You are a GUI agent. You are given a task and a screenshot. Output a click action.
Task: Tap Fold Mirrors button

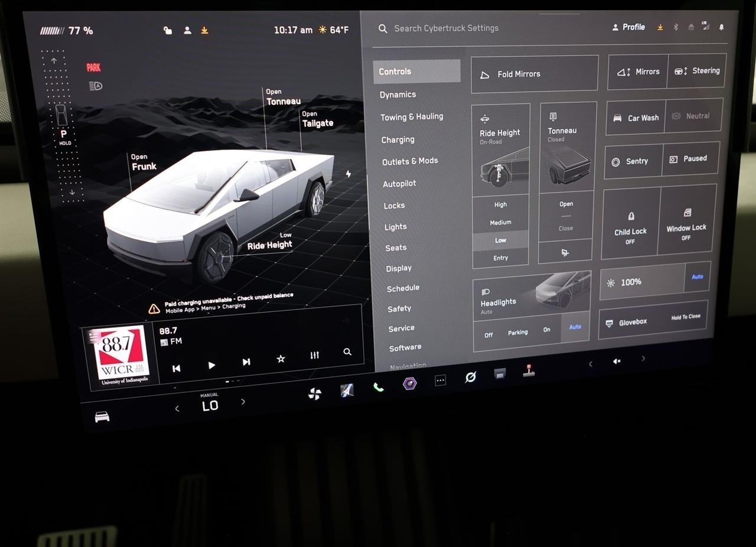[x=535, y=74]
